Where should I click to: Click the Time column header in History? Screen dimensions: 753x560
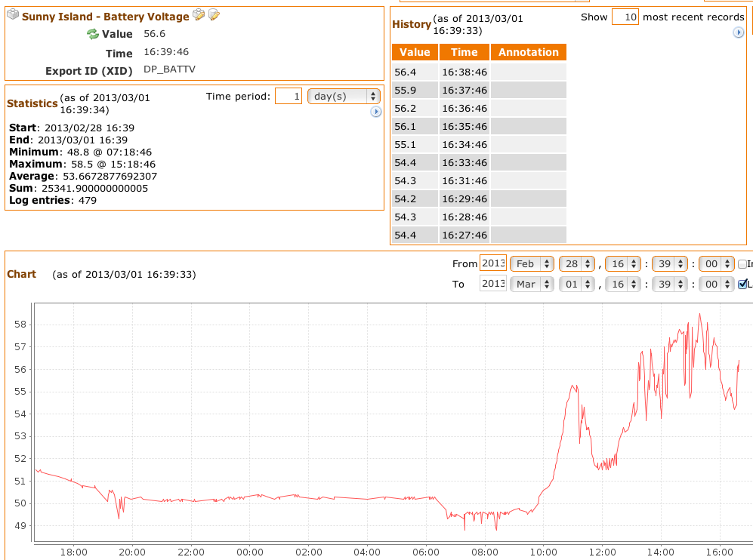coord(464,52)
